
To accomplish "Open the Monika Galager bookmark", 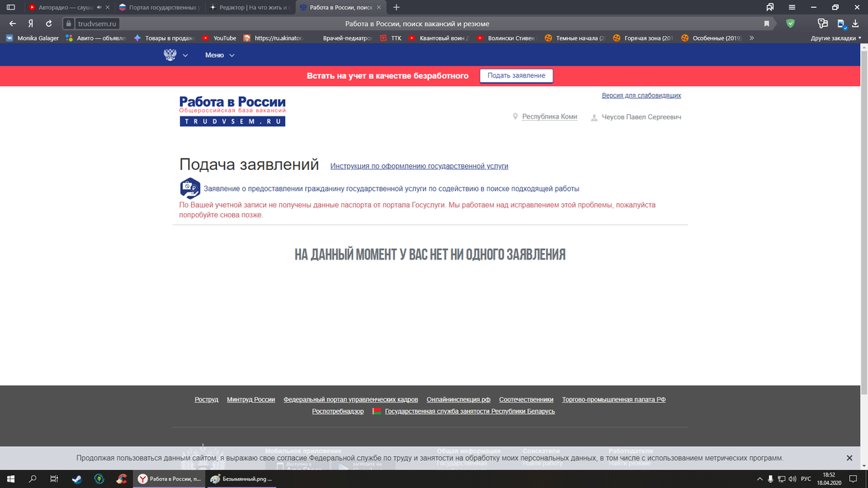I will (33, 38).
